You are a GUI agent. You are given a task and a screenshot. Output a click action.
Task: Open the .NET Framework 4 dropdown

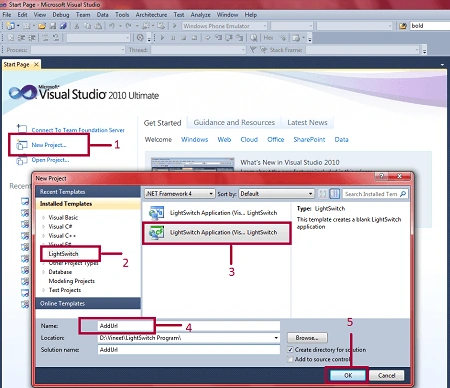coord(179,194)
